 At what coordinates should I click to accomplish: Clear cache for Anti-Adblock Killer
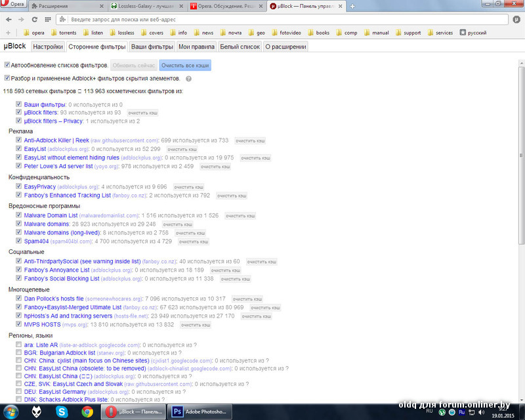pyautogui.click(x=250, y=141)
